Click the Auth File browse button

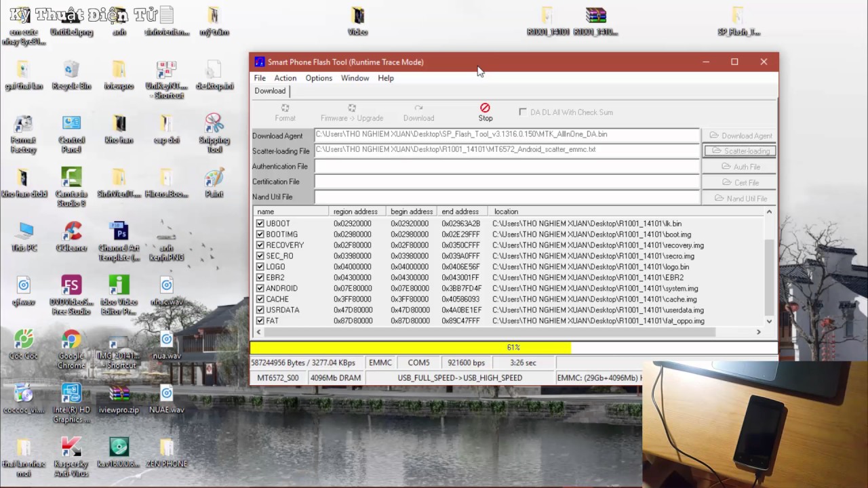740,167
